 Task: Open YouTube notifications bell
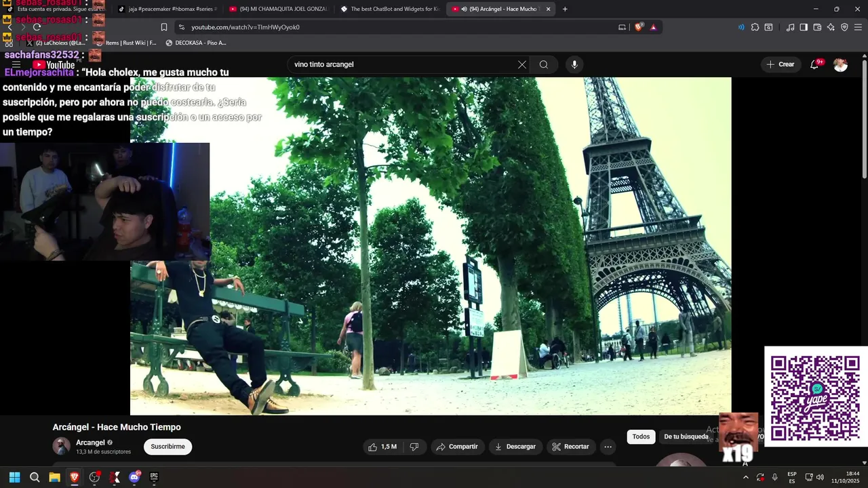coord(815,64)
